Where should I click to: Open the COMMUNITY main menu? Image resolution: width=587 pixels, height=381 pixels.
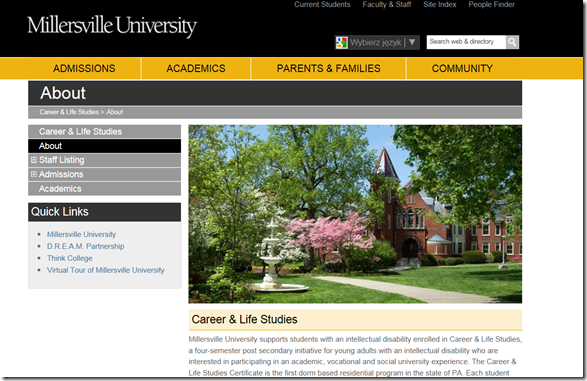[462, 68]
